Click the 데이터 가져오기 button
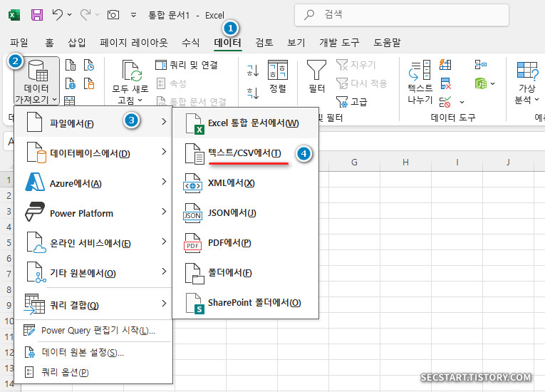 pos(36,81)
